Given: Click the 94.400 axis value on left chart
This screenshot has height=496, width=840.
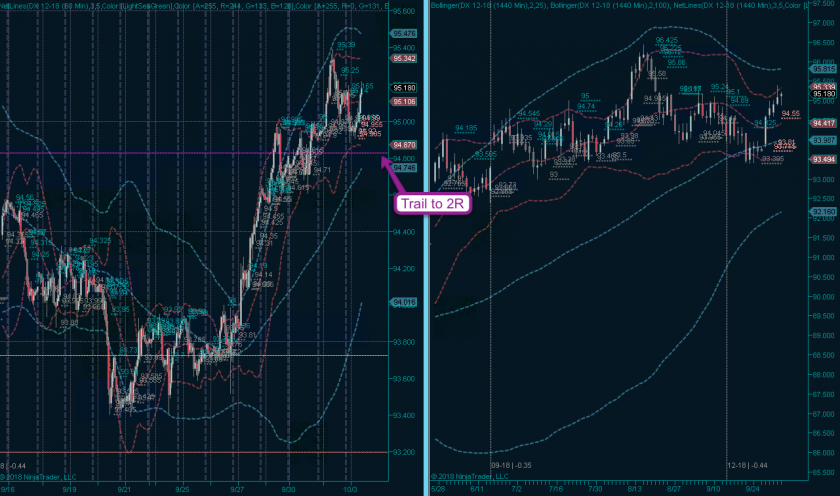Looking at the screenshot, I should coord(403,232).
